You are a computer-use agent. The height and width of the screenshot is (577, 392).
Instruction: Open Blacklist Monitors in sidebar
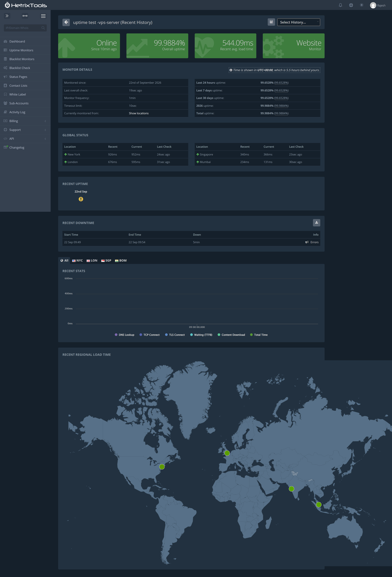[x=25, y=59]
